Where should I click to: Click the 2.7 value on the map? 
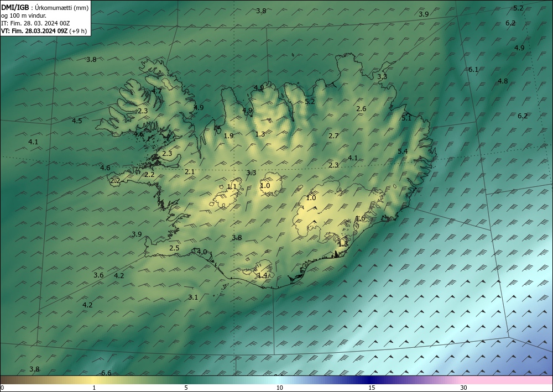[333, 135]
